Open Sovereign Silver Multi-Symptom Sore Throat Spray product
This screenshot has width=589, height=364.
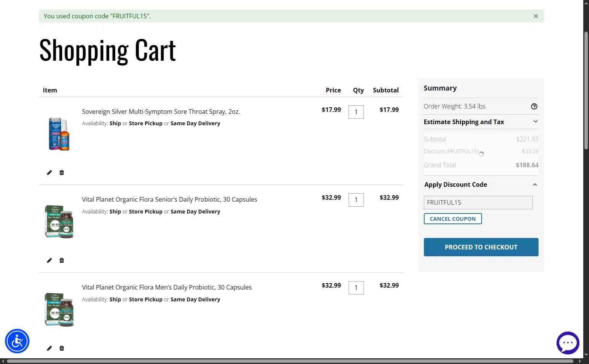(161, 112)
